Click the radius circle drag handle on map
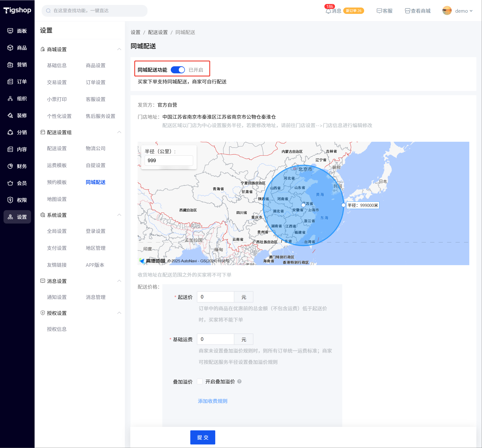 tap(343, 205)
